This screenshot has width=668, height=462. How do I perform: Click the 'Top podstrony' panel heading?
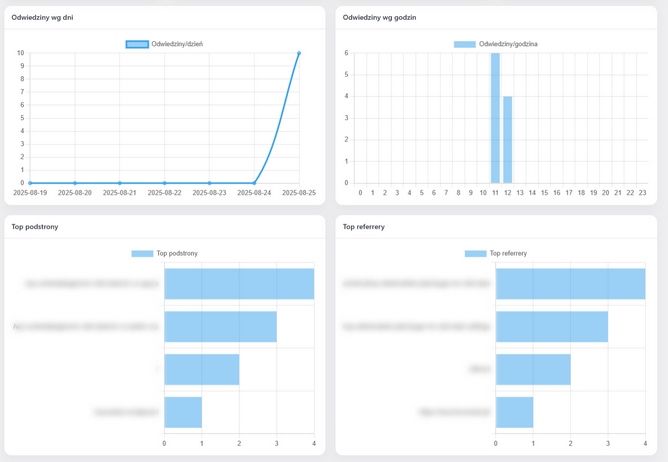point(35,227)
